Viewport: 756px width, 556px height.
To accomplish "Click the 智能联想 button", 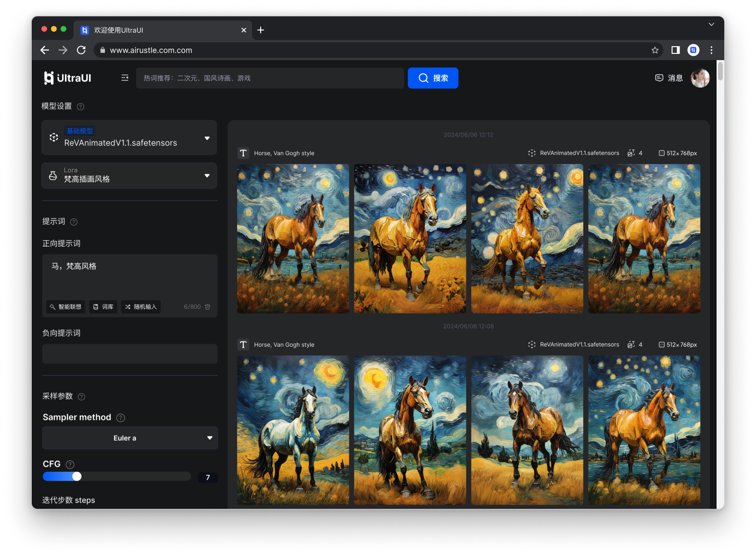I will tap(66, 307).
